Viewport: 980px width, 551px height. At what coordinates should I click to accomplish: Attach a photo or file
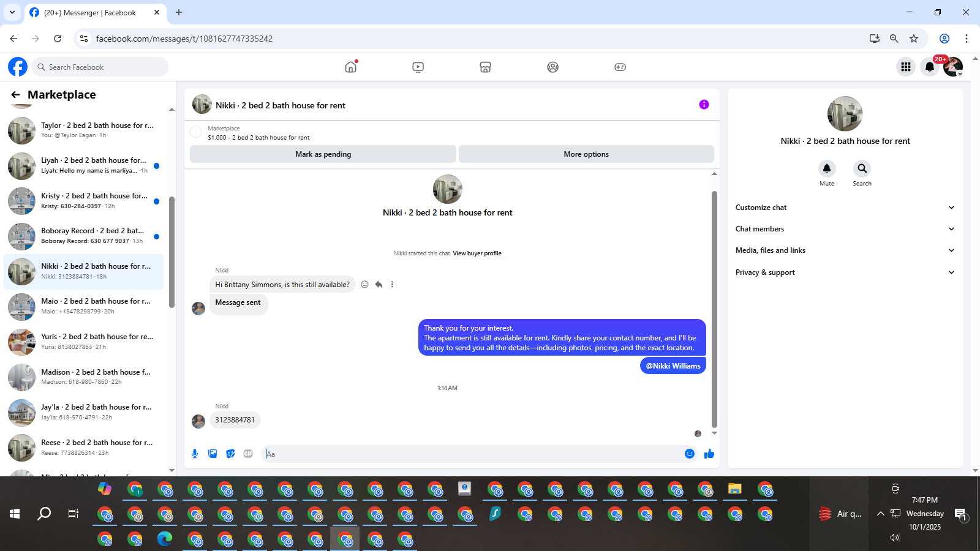pyautogui.click(x=213, y=454)
